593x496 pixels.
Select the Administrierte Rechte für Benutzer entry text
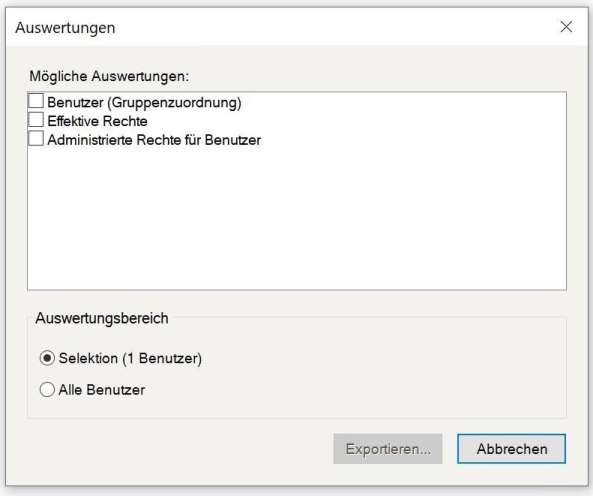click(154, 140)
